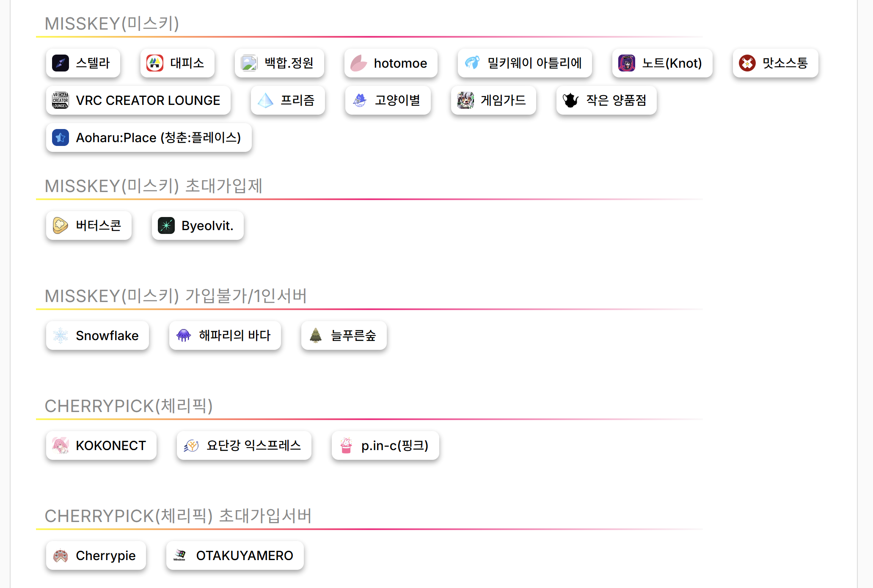873x588 pixels.
Task: Open the 작은 양품점 link
Action: tap(606, 100)
